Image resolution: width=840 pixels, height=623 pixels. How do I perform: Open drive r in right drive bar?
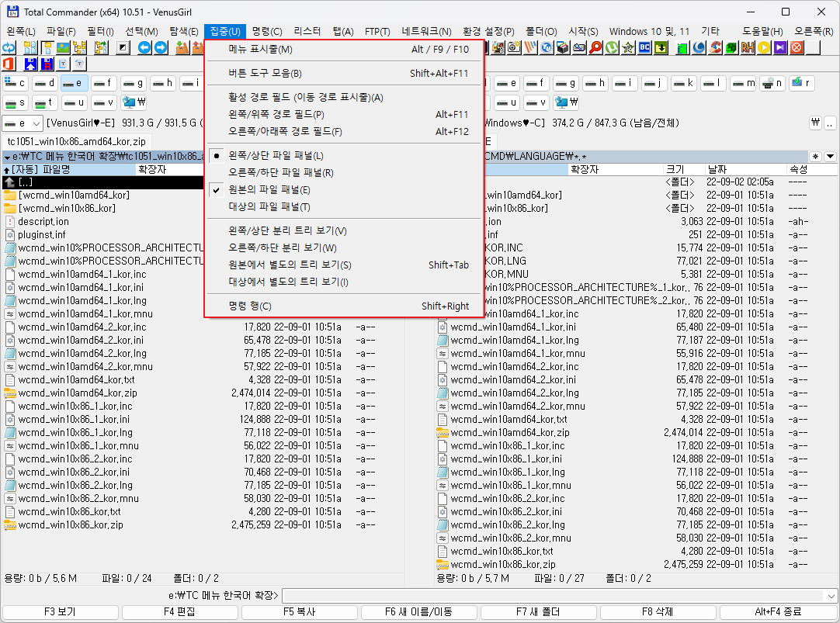pyautogui.click(x=802, y=83)
